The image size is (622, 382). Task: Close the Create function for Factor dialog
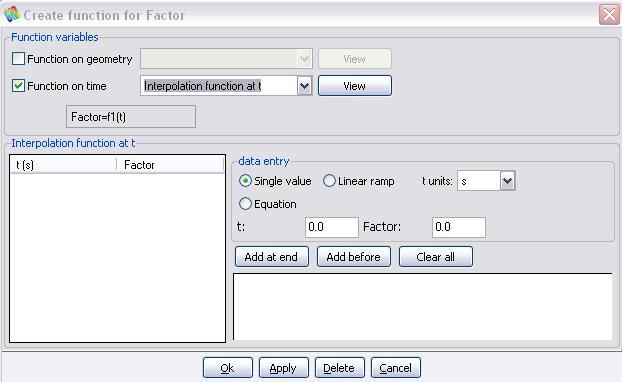coord(609,15)
